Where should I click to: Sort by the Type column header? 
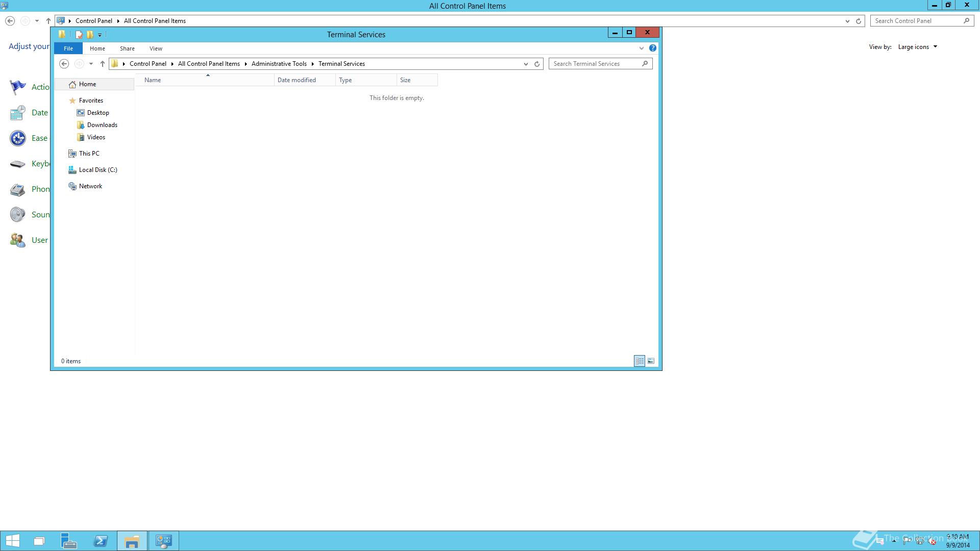pos(366,80)
